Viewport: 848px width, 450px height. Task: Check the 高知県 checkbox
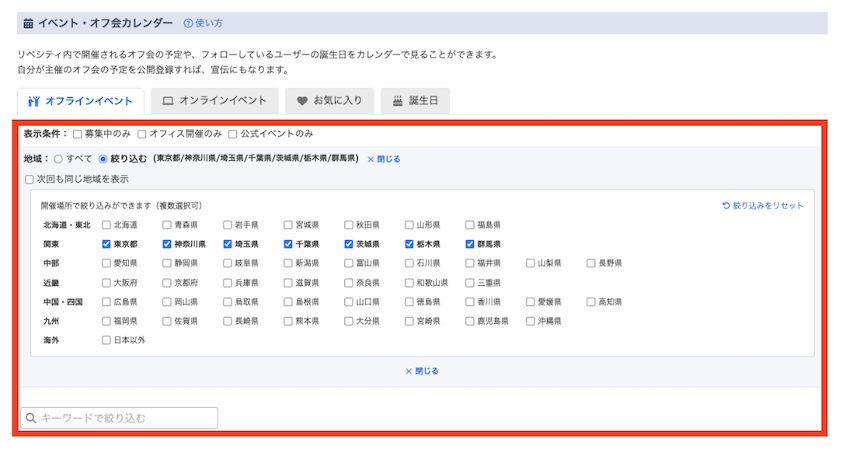coord(591,302)
